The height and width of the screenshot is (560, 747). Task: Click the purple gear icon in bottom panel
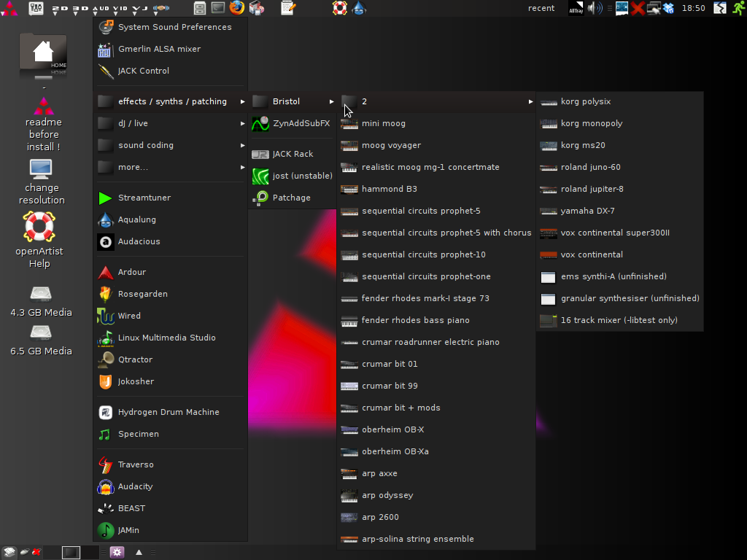point(117,553)
